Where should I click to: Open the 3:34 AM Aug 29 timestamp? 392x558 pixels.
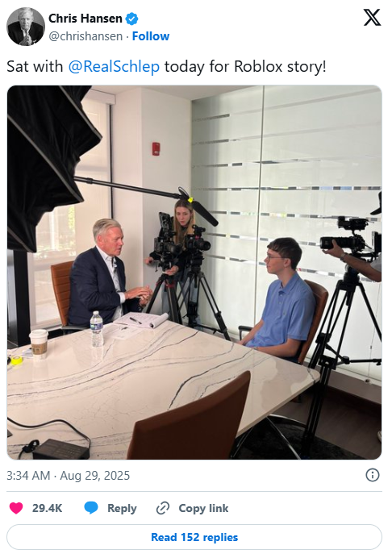[x=68, y=476]
